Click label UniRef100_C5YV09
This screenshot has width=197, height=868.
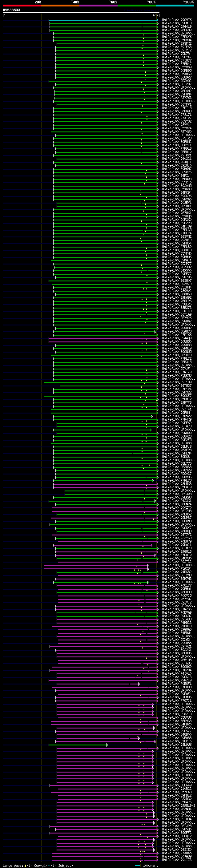tap(177, 67)
